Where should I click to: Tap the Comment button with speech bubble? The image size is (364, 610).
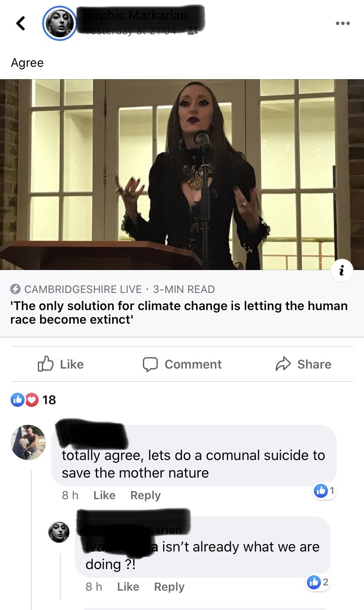[182, 364]
